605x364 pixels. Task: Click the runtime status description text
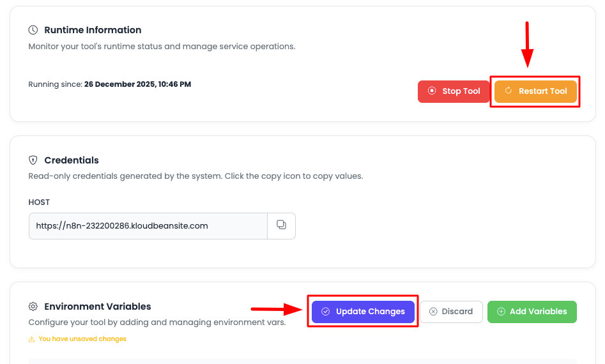[162, 47]
